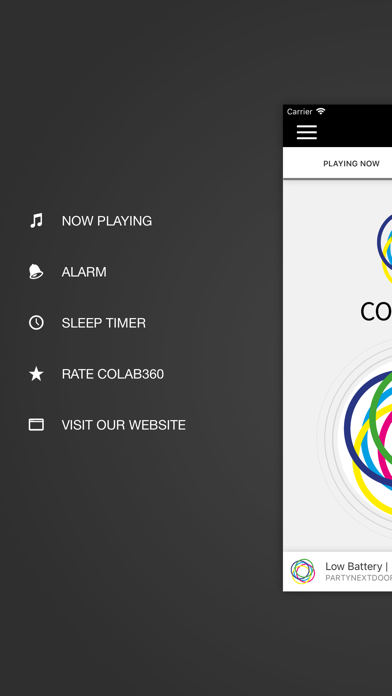Click the music note icon
Viewport: 392px width, 696px height.
[x=36, y=220]
